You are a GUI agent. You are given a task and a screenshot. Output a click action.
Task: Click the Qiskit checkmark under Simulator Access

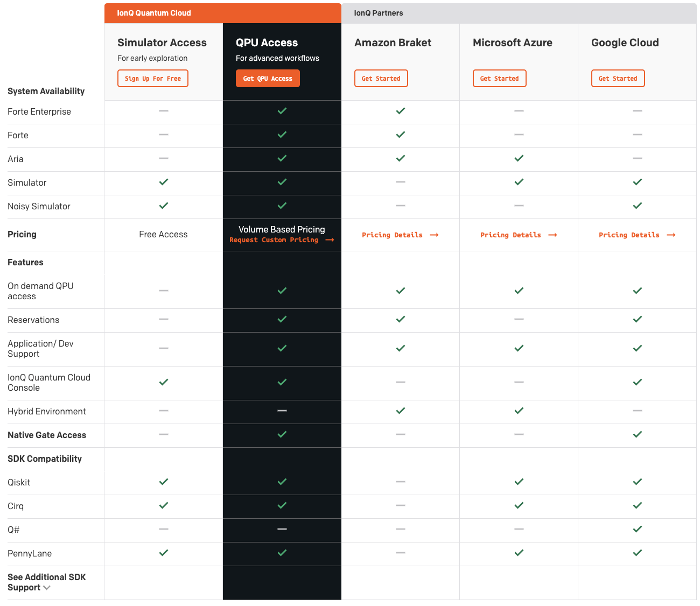coord(164,482)
